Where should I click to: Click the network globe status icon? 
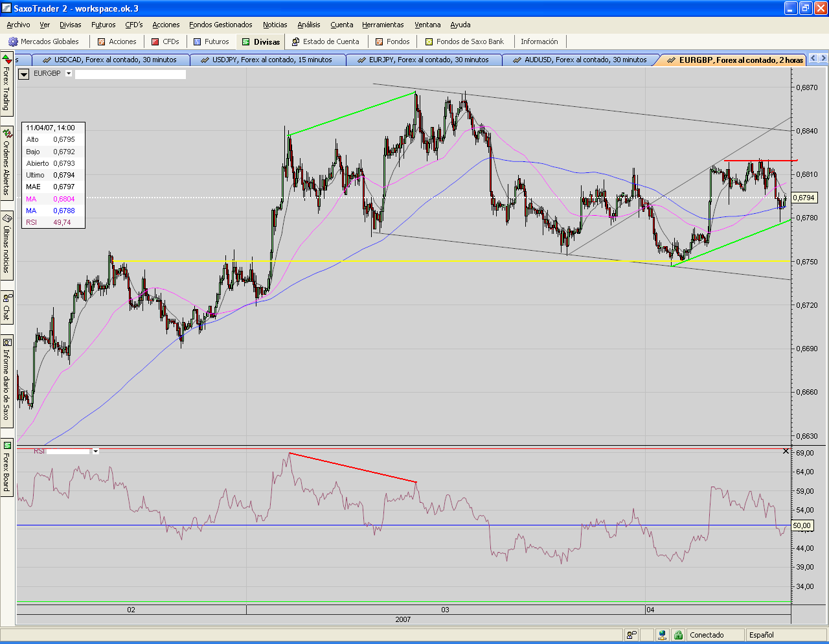click(662, 635)
